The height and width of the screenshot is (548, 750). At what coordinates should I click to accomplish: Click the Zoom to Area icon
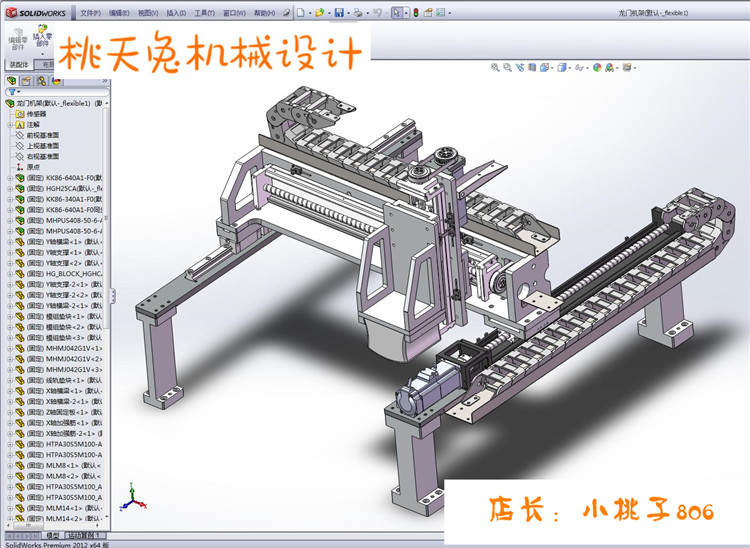pyautogui.click(x=507, y=67)
